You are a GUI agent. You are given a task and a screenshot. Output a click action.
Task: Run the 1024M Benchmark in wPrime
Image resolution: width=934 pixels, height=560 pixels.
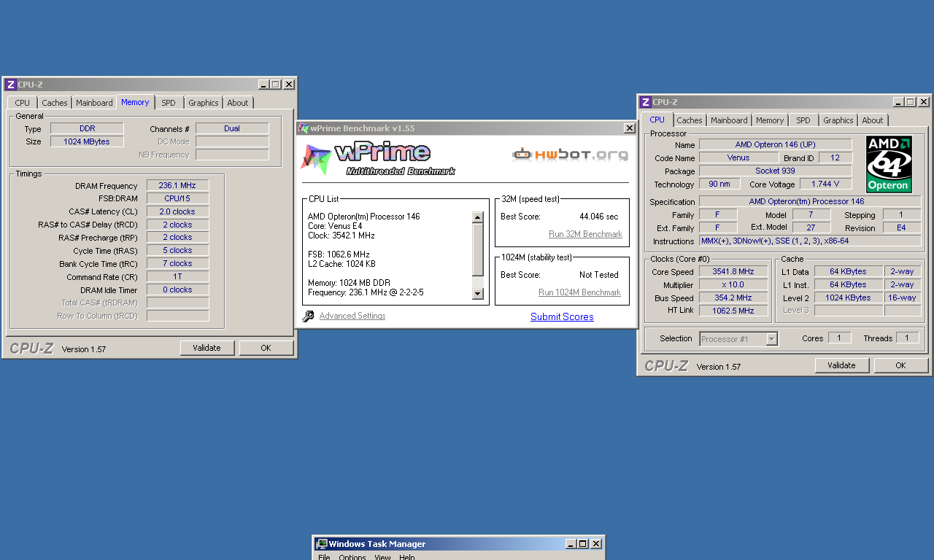pos(579,292)
